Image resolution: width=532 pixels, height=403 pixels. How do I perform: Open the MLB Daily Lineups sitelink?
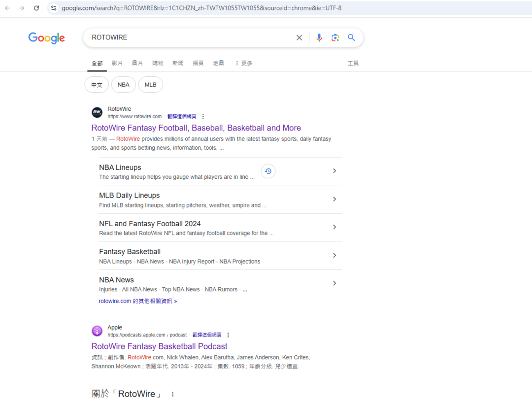pyautogui.click(x=129, y=196)
